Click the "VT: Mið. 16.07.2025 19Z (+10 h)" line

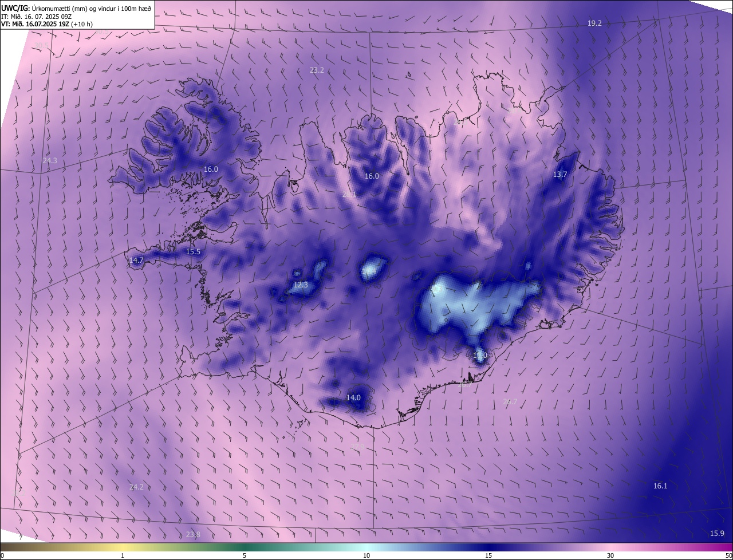[x=47, y=24]
